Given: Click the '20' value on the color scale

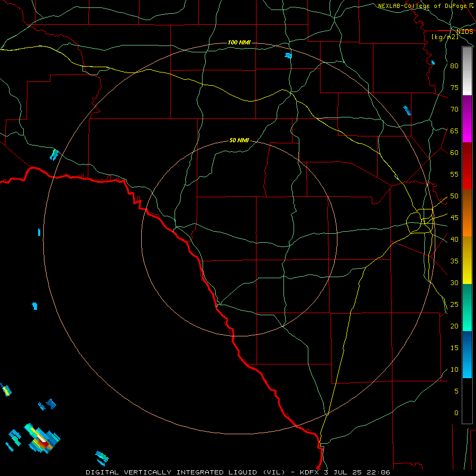Looking at the screenshot, I should 454,326.
